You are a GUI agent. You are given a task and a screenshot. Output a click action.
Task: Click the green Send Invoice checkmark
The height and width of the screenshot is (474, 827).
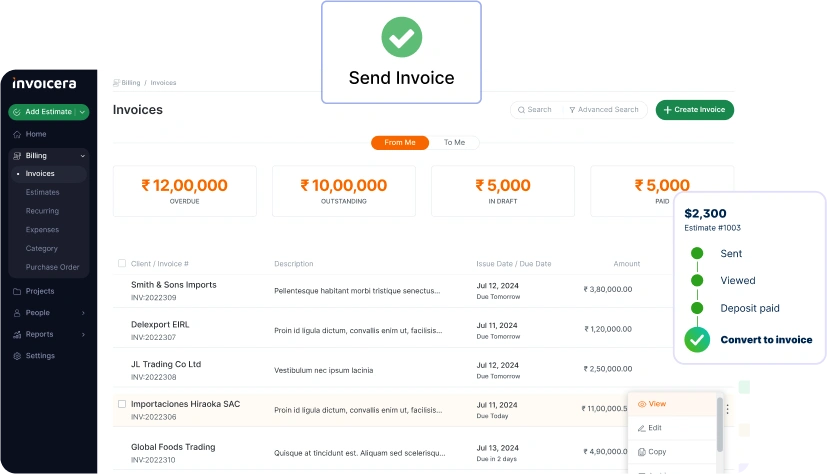pyautogui.click(x=402, y=37)
